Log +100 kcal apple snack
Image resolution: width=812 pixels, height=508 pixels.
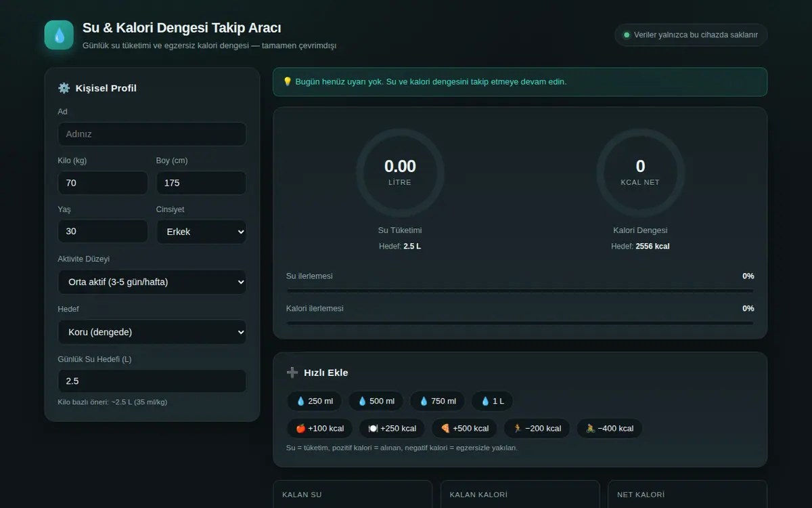coord(320,428)
